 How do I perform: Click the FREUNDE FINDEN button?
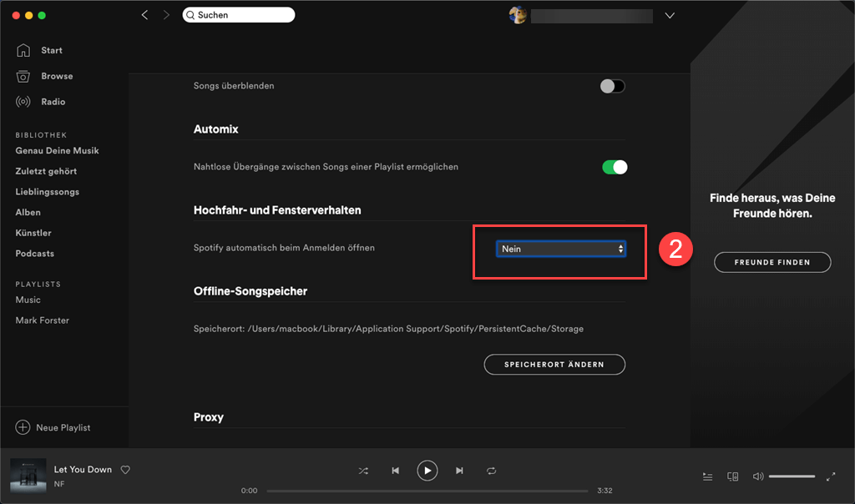pos(772,262)
